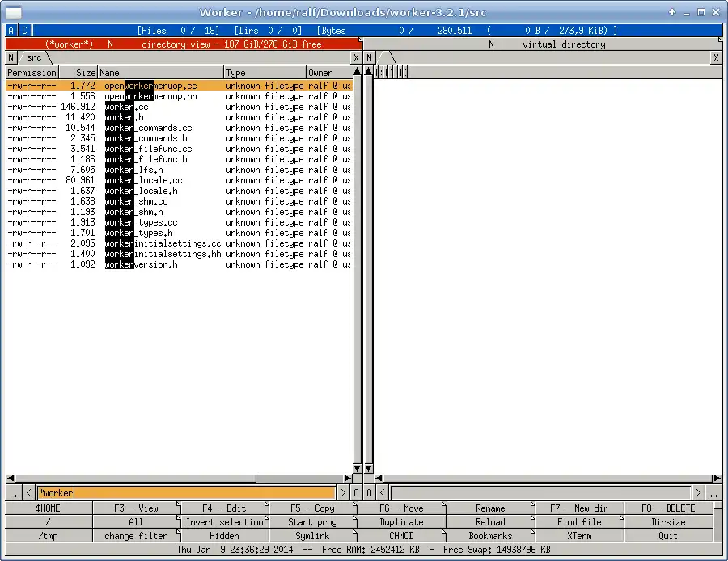Select file worker.h
728x561 pixels.
180,117
